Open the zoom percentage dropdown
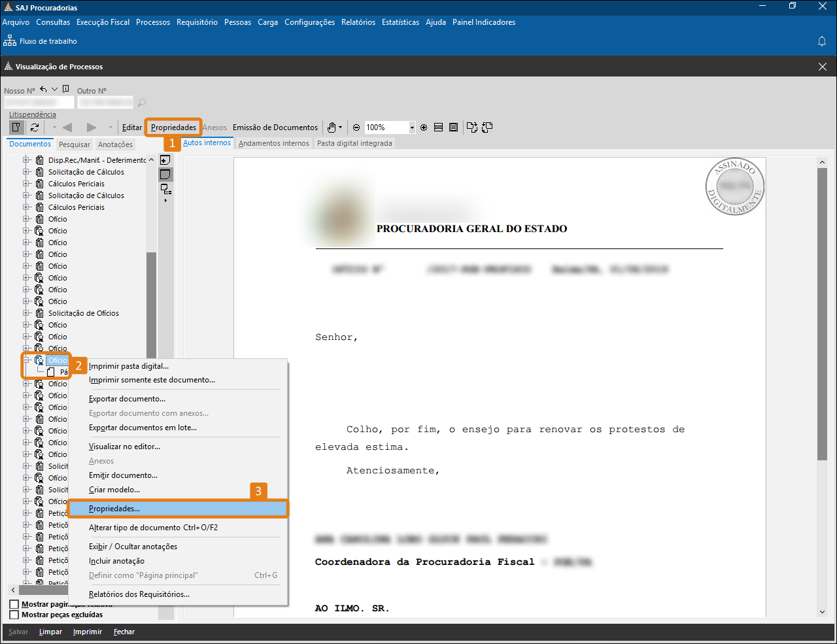 point(412,127)
